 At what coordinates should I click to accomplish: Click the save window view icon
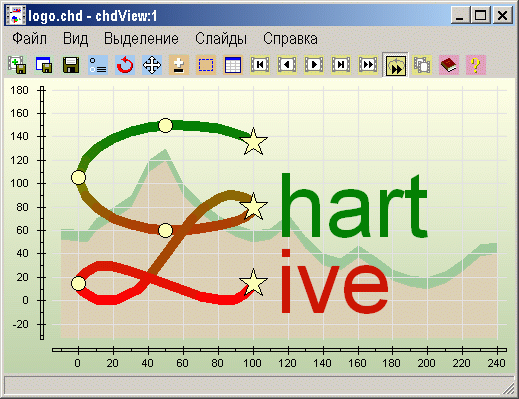pos(44,65)
